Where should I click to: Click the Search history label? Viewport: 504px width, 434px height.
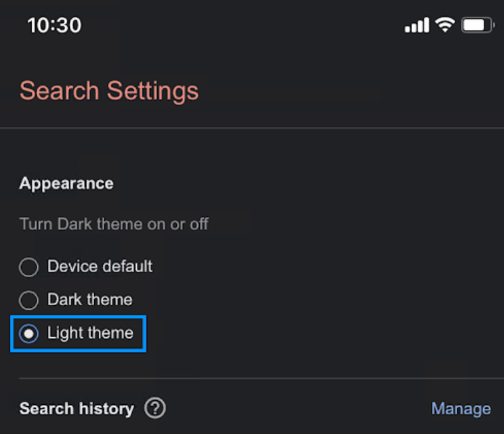click(77, 409)
